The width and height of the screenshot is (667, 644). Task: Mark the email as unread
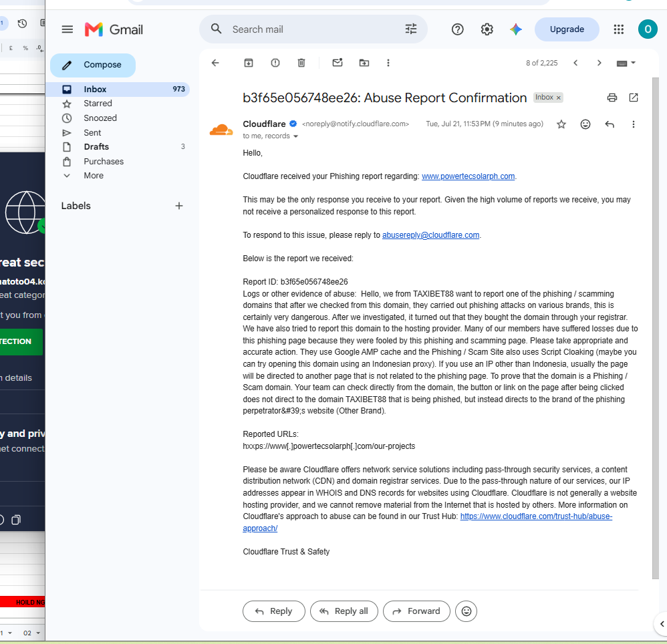click(x=338, y=63)
